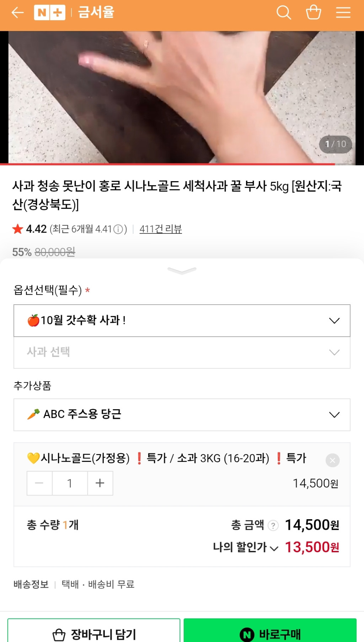
Task: Open the 411건 리뷰 link
Action: pyautogui.click(x=161, y=229)
